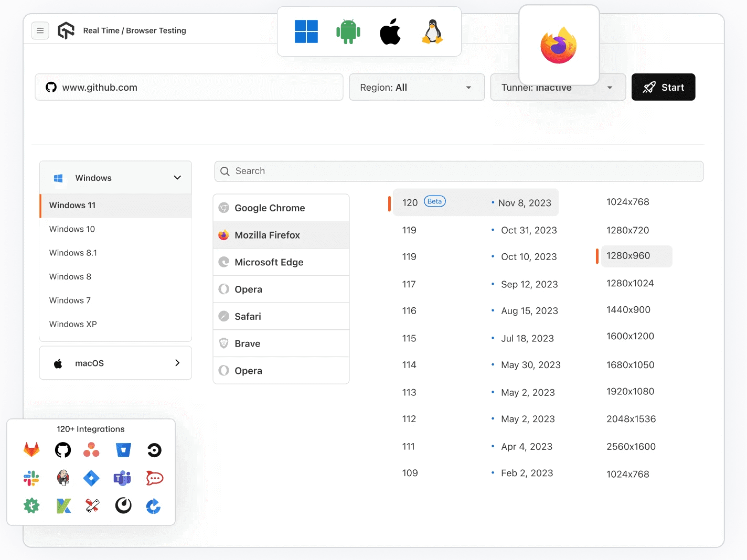Select Windows 10 from the OS list
Screen dimensions: 747x560
(x=72, y=229)
